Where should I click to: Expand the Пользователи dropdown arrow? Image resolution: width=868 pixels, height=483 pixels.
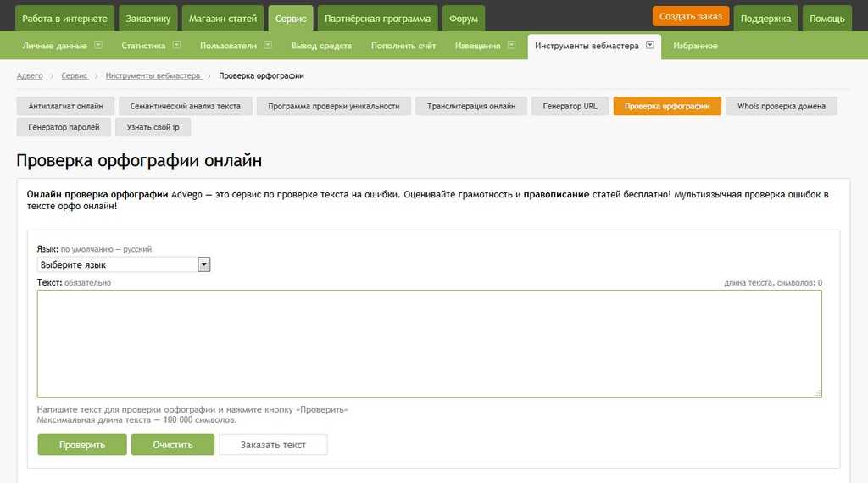[x=268, y=46]
